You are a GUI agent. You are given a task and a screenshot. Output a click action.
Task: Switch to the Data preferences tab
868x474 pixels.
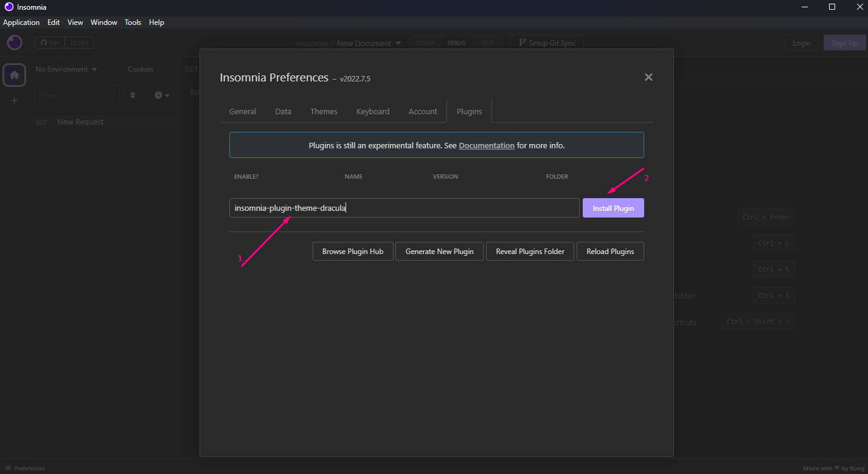click(x=283, y=111)
